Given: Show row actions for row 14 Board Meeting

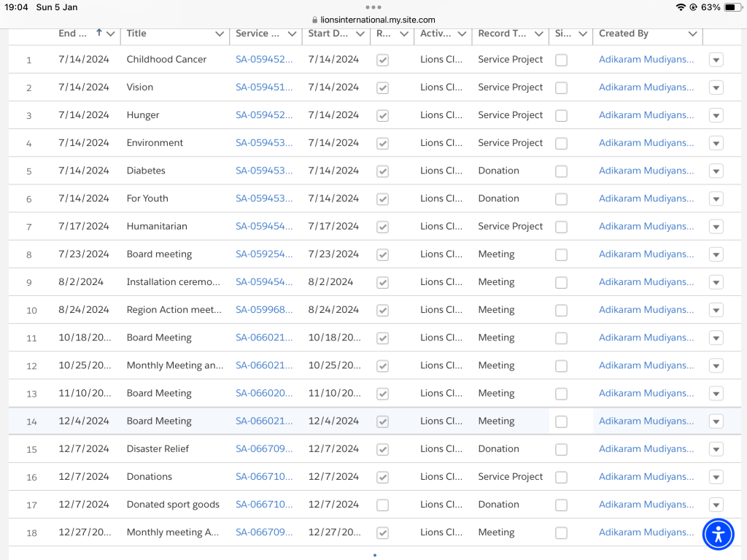Looking at the screenshot, I should pyautogui.click(x=716, y=421).
